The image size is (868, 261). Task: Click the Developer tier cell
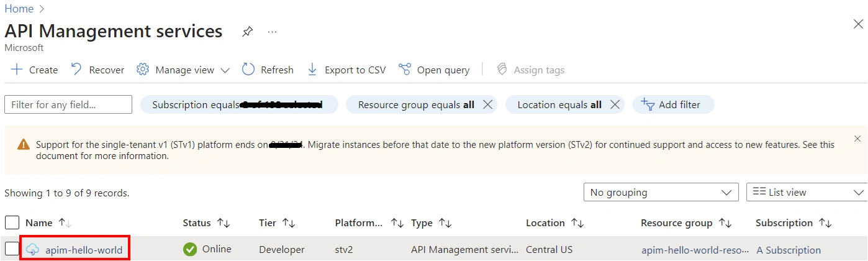(x=282, y=250)
